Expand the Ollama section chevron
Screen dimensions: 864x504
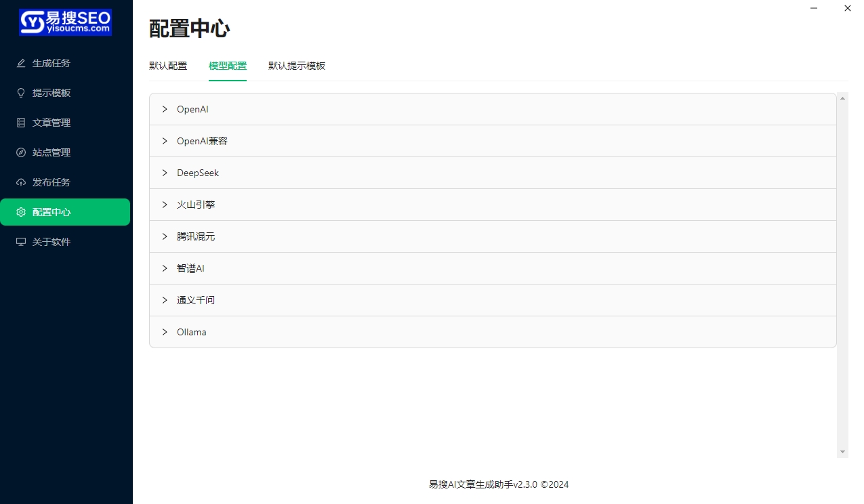point(165,332)
